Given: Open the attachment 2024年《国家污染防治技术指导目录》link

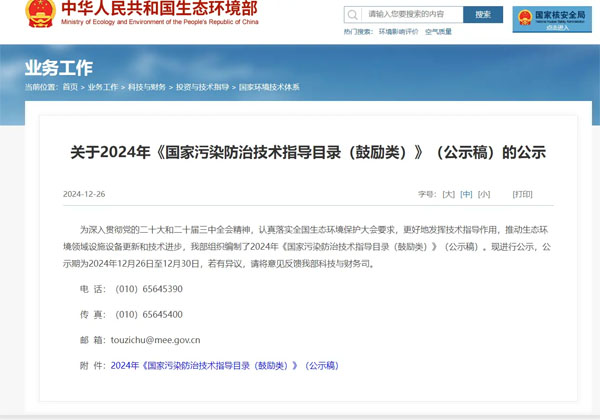Looking at the screenshot, I should coord(224,366).
